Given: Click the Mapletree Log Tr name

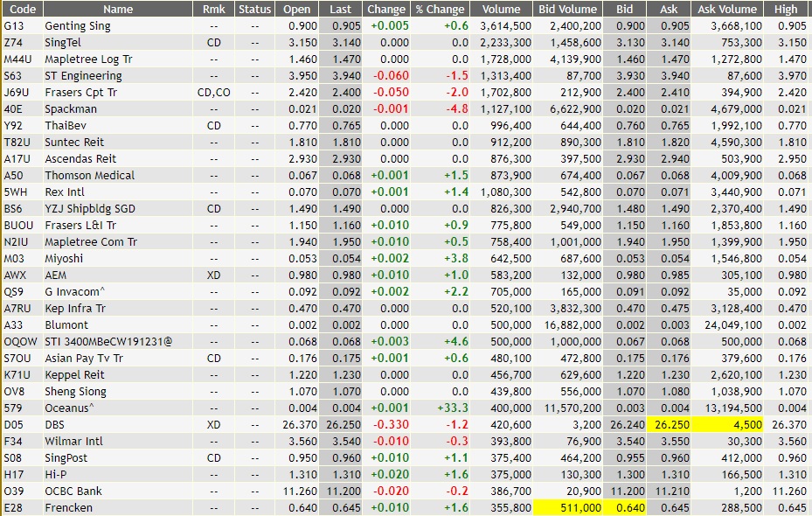Looking at the screenshot, I should (88, 59).
